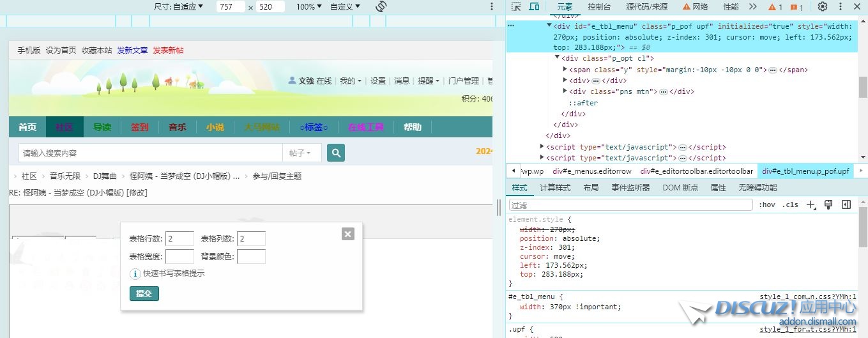The image size is (868, 338).
Task: Open the 事件监听器 sub-tab
Action: 630,187
